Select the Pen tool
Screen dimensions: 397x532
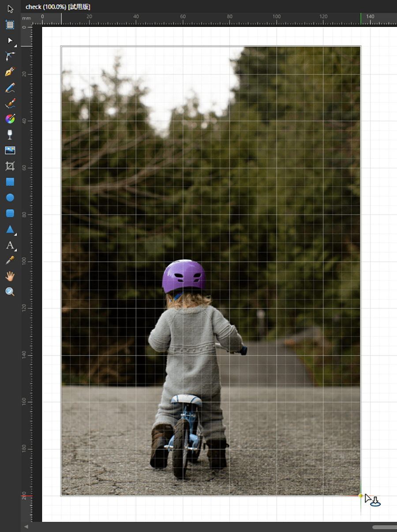(x=10, y=72)
